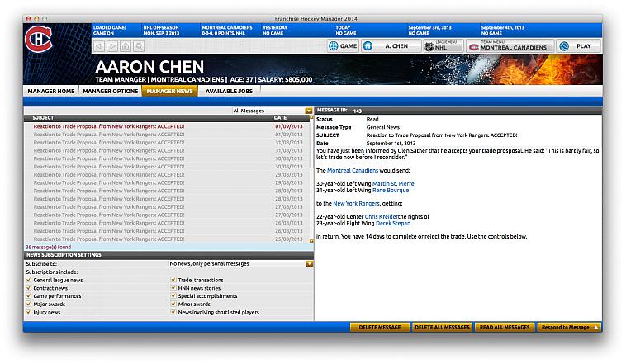Expand the All Messages filter dropdown

point(309,110)
